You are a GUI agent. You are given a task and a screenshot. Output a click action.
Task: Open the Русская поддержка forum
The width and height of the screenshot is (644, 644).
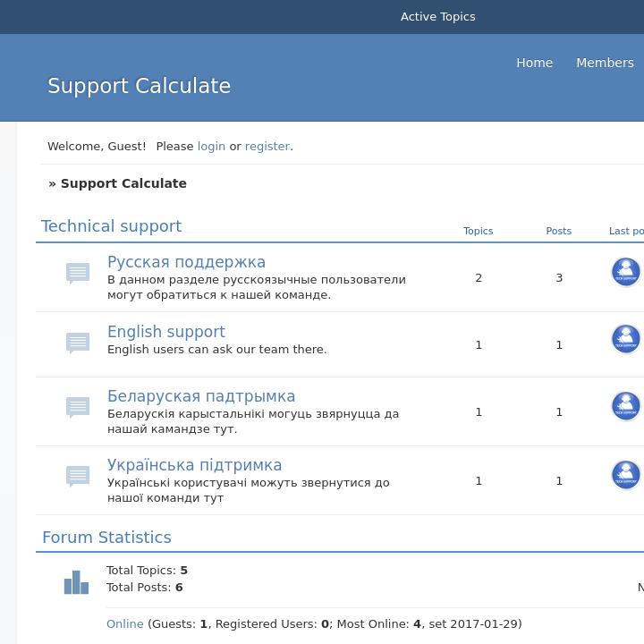pos(186,262)
